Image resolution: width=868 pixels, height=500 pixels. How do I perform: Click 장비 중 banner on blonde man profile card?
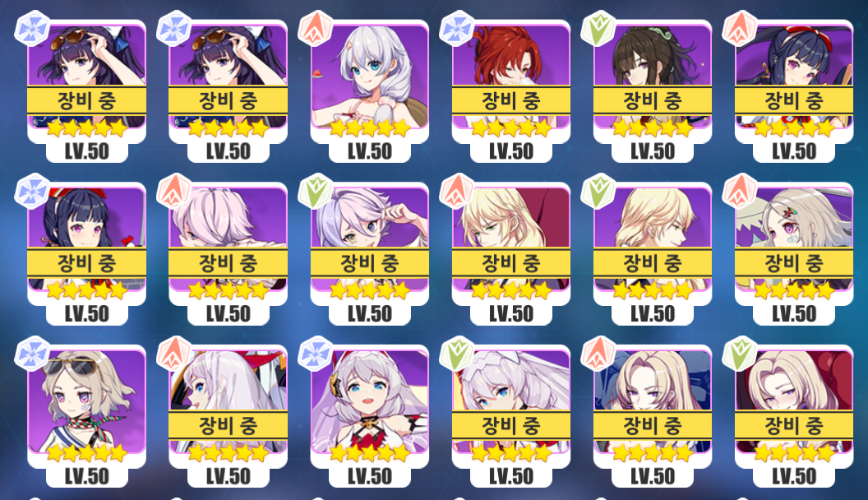point(652,263)
